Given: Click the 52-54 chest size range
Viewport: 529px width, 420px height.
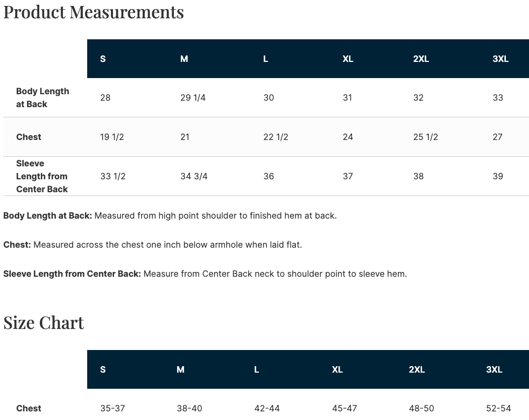Looking at the screenshot, I should point(498,408).
